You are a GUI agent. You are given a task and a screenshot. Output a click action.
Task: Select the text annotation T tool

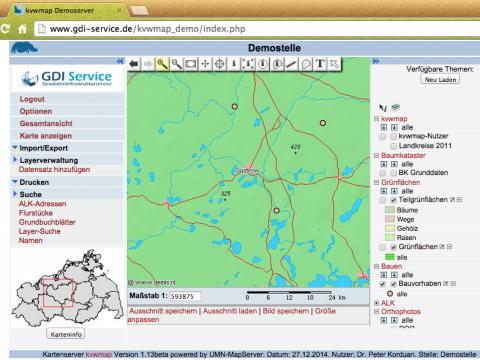[x=320, y=64]
